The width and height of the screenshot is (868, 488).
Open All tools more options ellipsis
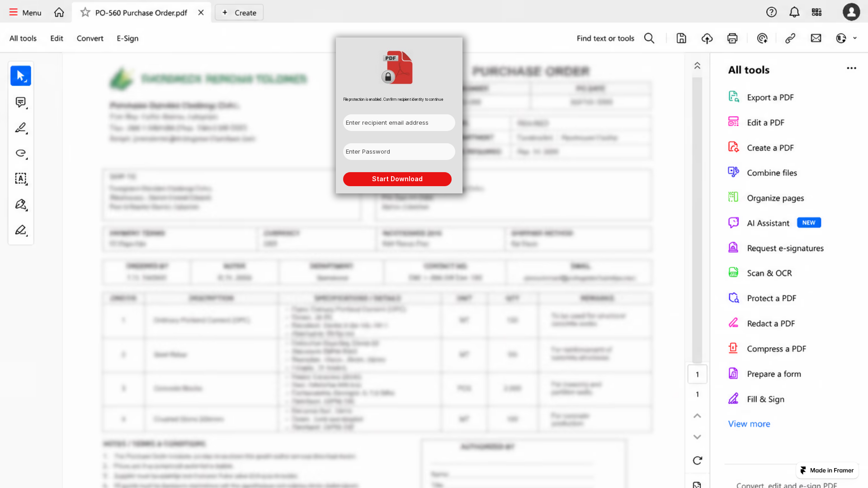851,68
